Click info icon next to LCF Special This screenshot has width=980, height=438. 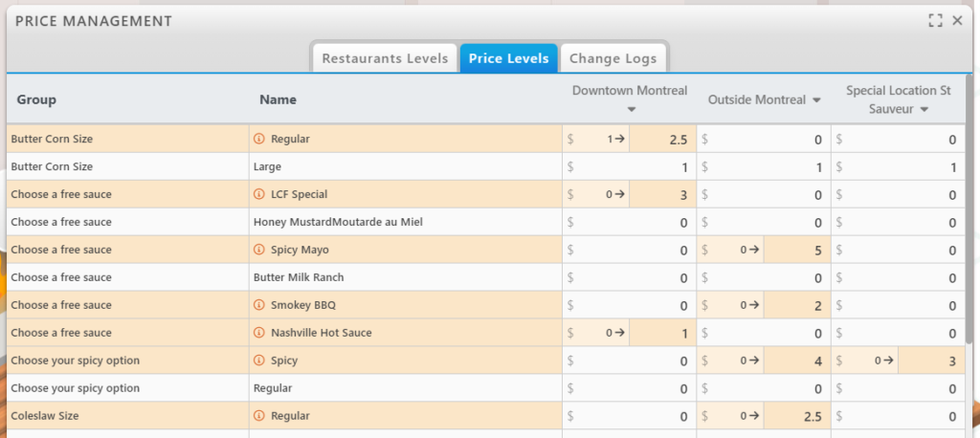tap(259, 195)
